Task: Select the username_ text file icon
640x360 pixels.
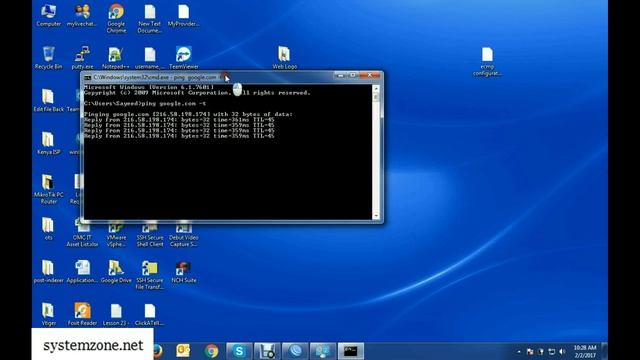Action: pyautogui.click(x=150, y=58)
